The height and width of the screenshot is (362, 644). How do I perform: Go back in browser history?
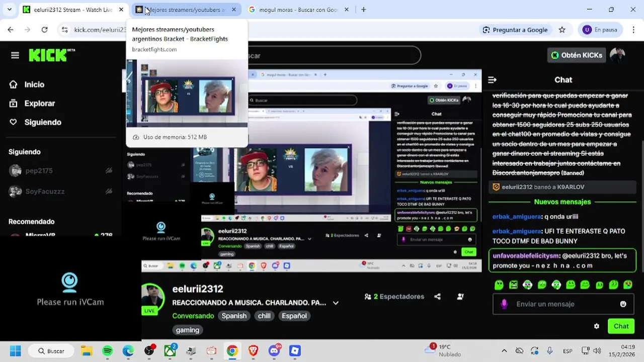tap(11, 30)
